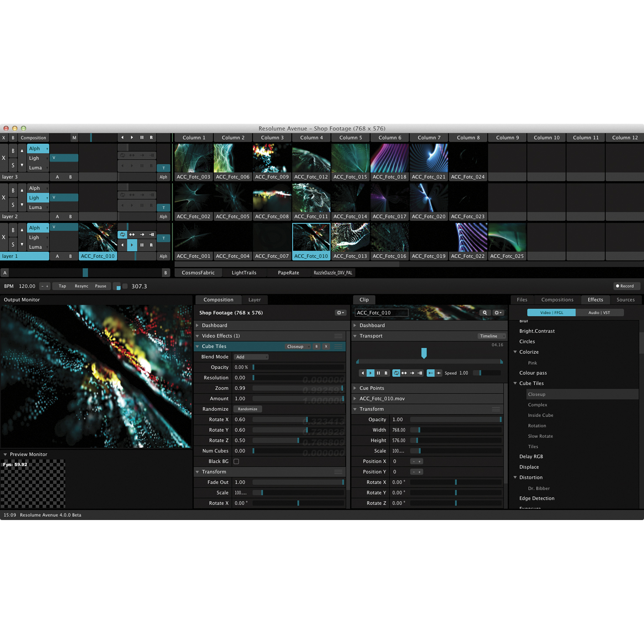Collapse the Colorize effect group
The image size is (644, 644).
515,352
